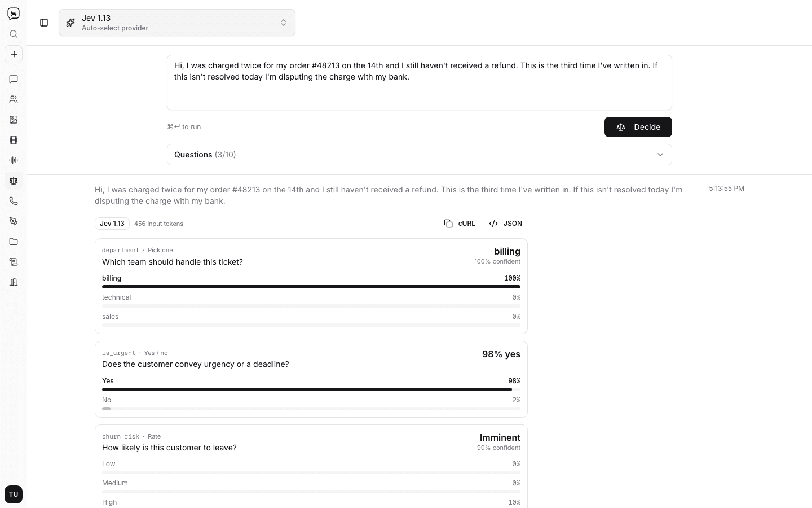The image size is (812, 508).
Task: Open the folder sidebar icon
Action: coord(14,242)
